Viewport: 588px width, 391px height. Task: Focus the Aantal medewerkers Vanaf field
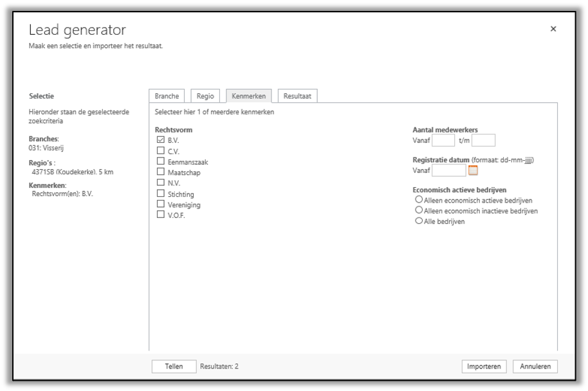[443, 140]
